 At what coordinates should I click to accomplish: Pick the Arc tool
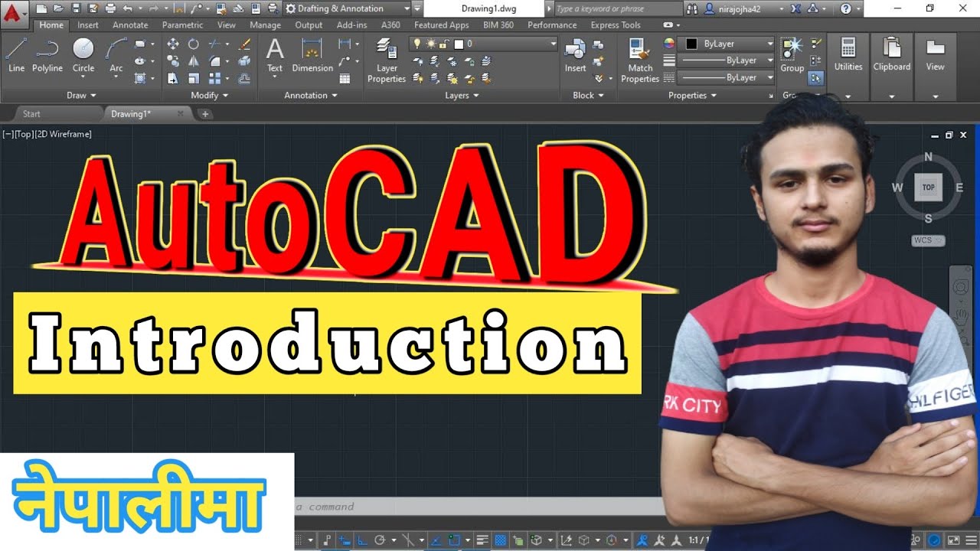116,56
